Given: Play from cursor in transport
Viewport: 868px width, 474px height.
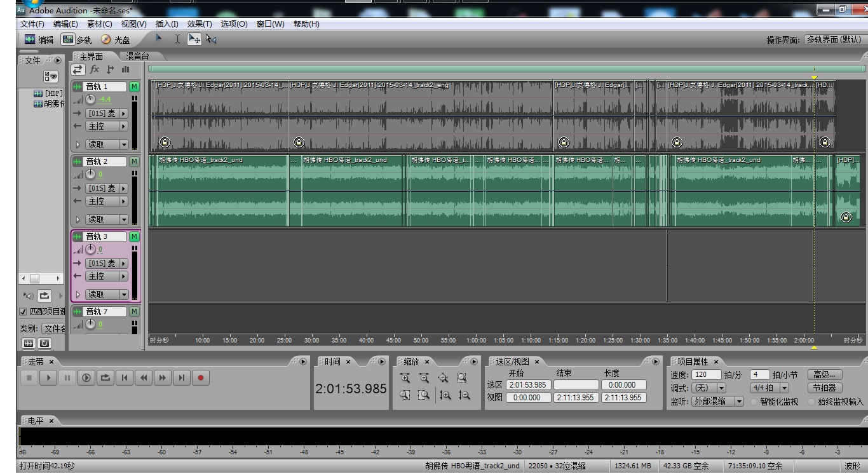Looking at the screenshot, I should coord(48,377).
